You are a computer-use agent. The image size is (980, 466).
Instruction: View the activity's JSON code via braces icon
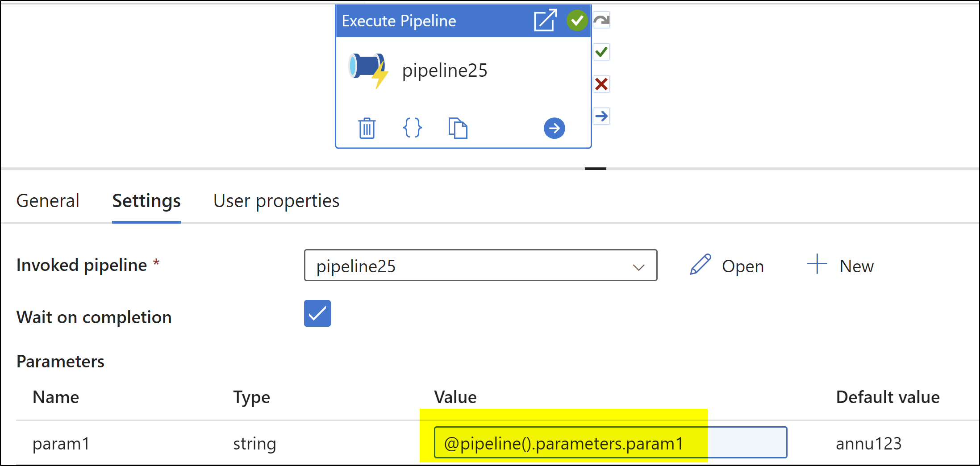tap(412, 128)
